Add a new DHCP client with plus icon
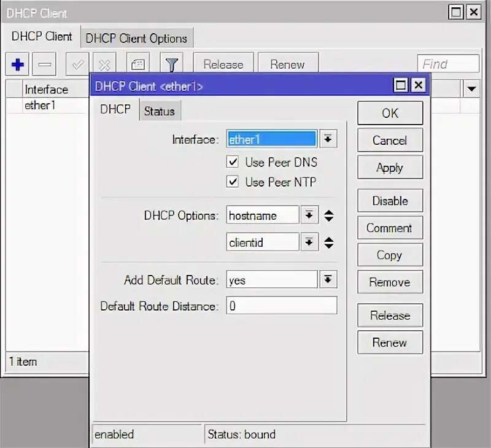Screen dimensions: 491x448 coord(17,64)
